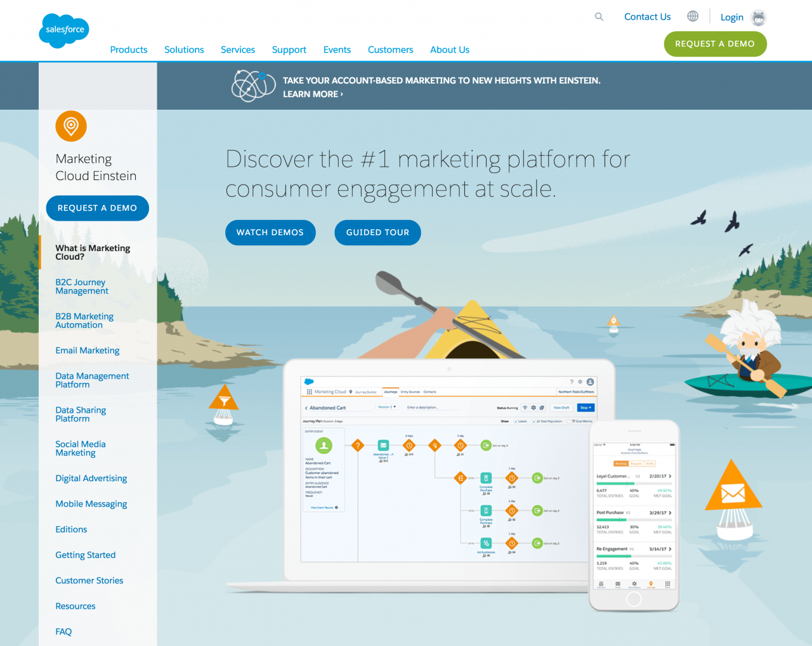Open the search magnifier icon
The height and width of the screenshot is (646, 812).
point(599,17)
